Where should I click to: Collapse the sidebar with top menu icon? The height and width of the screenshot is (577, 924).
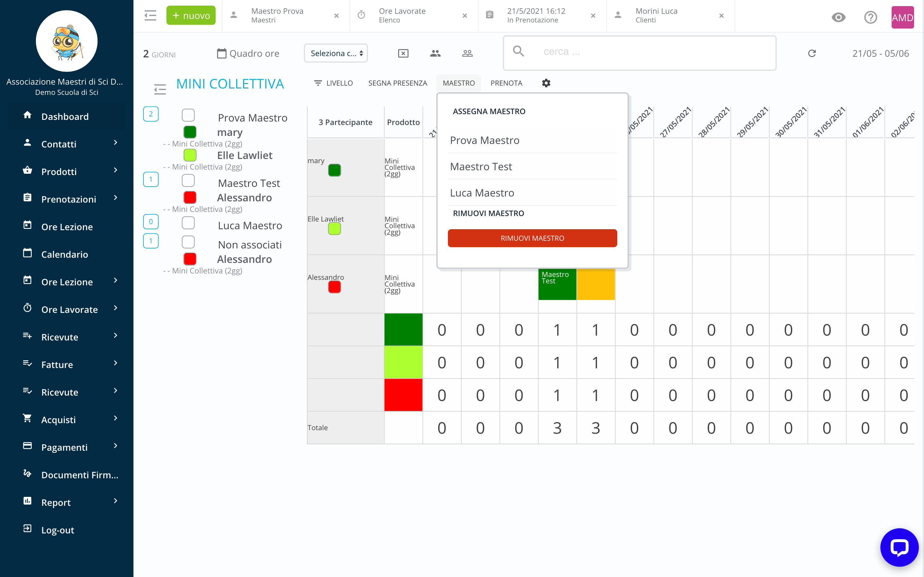pyautogui.click(x=150, y=16)
